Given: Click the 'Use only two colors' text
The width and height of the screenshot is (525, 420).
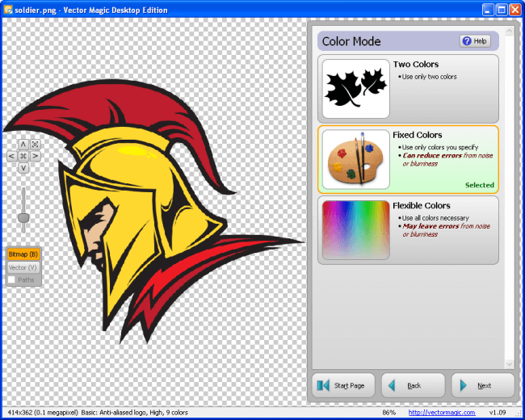Looking at the screenshot, I should pos(429,77).
